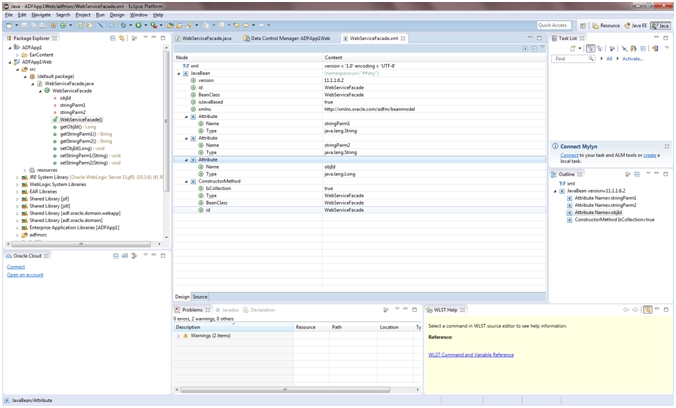Click the New file wizard toolbar icon
676x408 pixels.
point(9,25)
